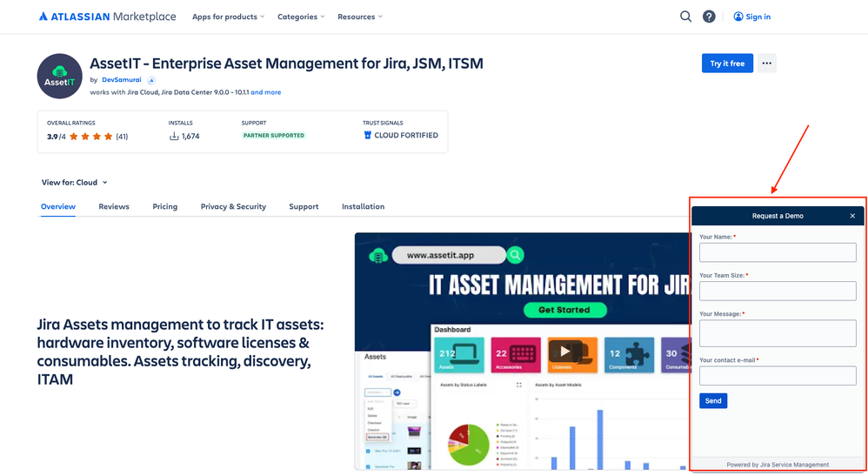Viewport: 868px width, 476px height.
Task: Click the 'and more' compatibility link
Action: pyautogui.click(x=266, y=92)
